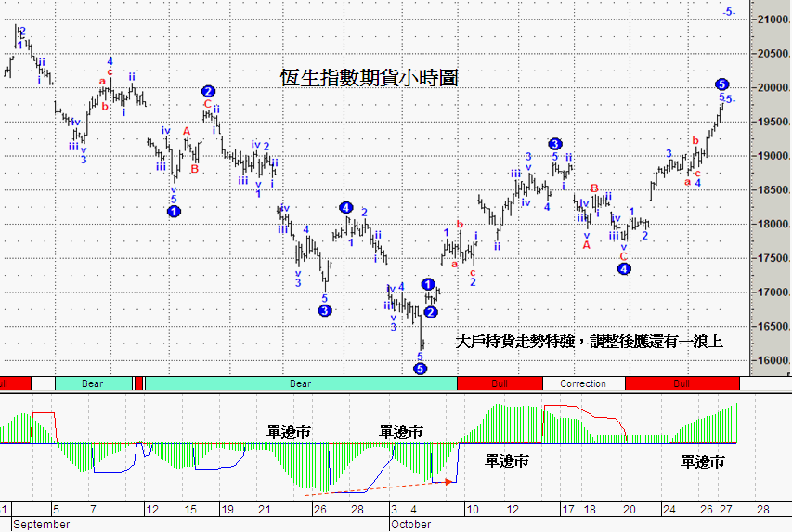Click the September month label
792x532 pixels.
(x=42, y=525)
